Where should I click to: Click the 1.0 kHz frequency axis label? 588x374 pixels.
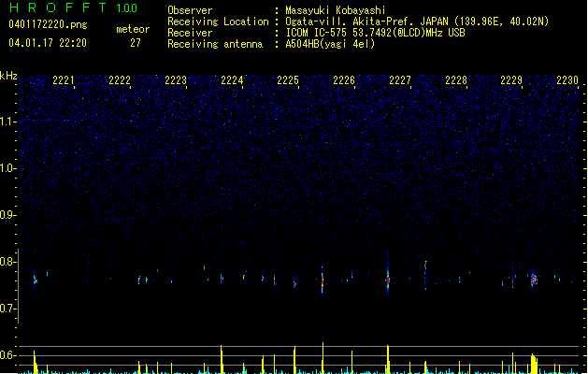click(x=7, y=168)
